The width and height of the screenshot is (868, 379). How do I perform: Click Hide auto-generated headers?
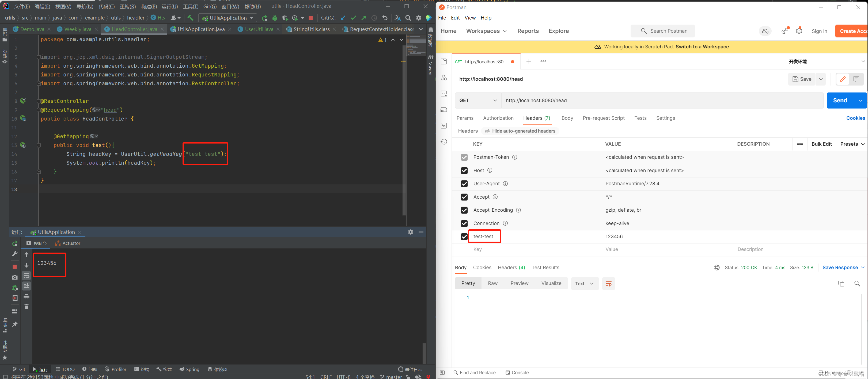click(520, 131)
